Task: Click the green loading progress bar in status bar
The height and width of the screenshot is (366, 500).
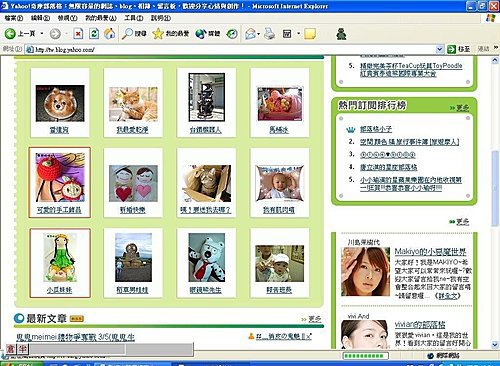Action: click(366, 356)
